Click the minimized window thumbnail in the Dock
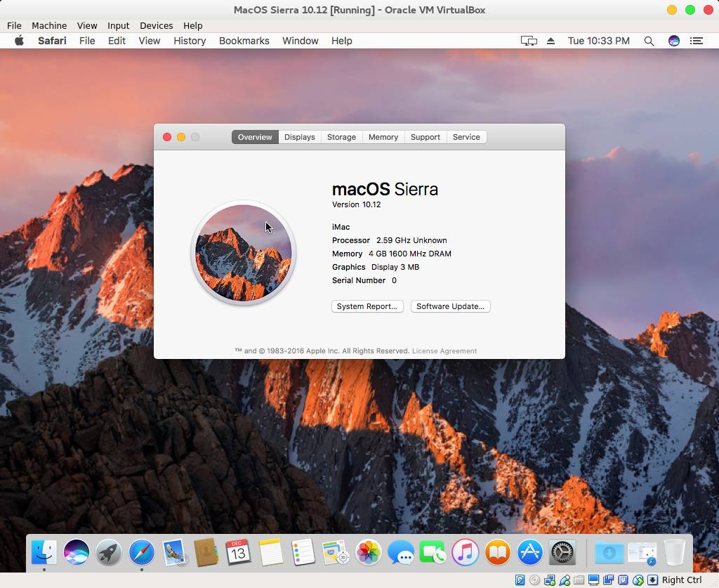This screenshot has width=719, height=588. click(642, 552)
